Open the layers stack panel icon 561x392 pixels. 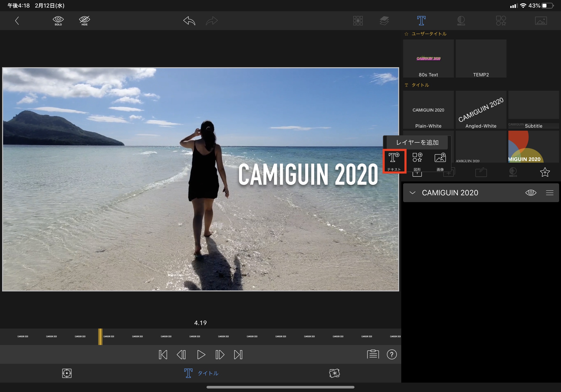click(x=384, y=21)
